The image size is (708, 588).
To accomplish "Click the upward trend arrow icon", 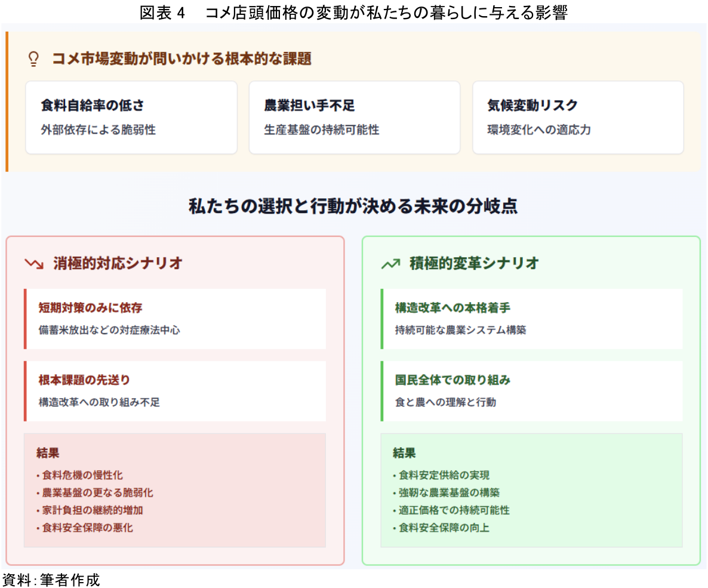I will [x=390, y=264].
